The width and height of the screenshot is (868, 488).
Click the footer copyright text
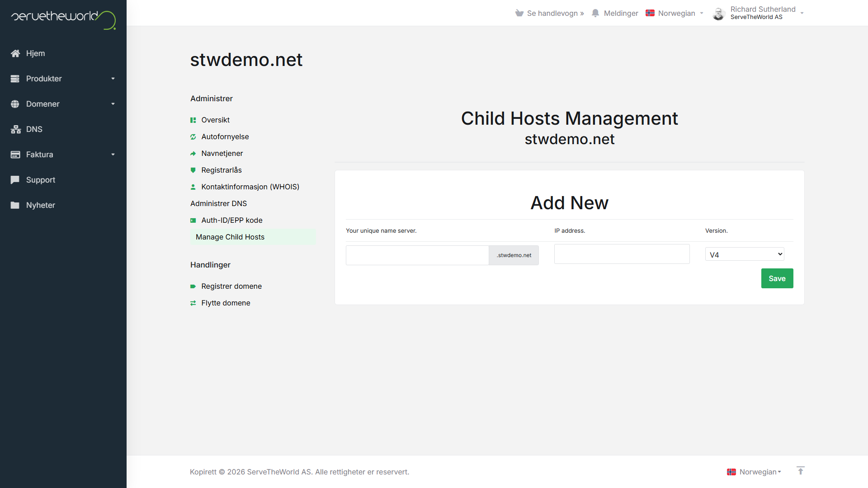click(x=299, y=472)
